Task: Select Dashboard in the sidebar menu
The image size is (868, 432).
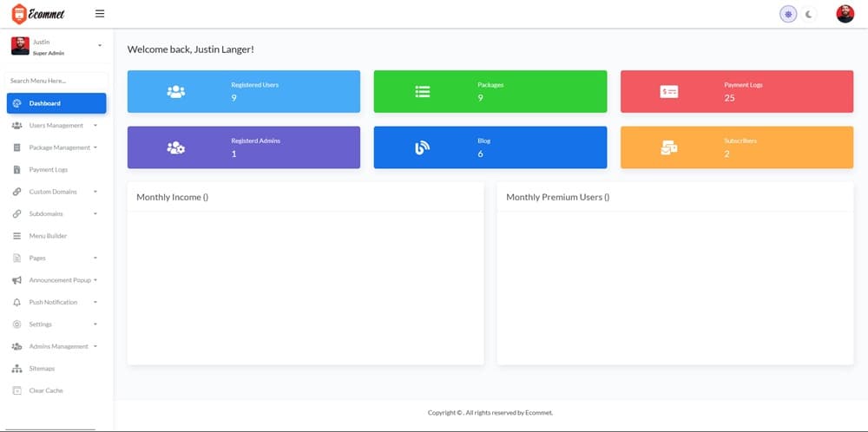Action: click(x=56, y=103)
